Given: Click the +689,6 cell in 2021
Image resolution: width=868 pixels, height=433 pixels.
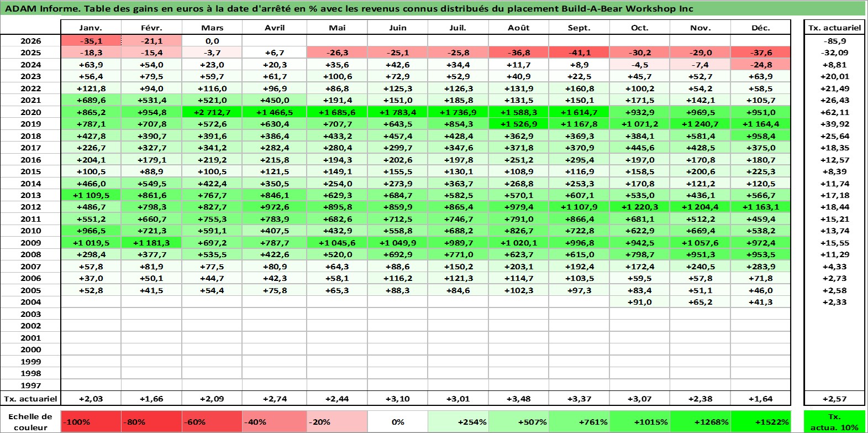Looking at the screenshot, I should (x=91, y=100).
